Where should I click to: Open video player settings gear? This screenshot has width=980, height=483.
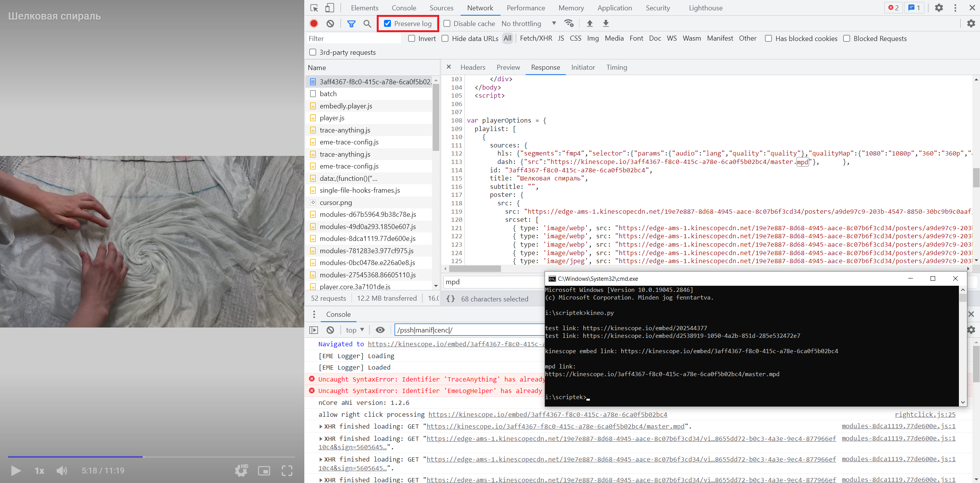click(241, 470)
